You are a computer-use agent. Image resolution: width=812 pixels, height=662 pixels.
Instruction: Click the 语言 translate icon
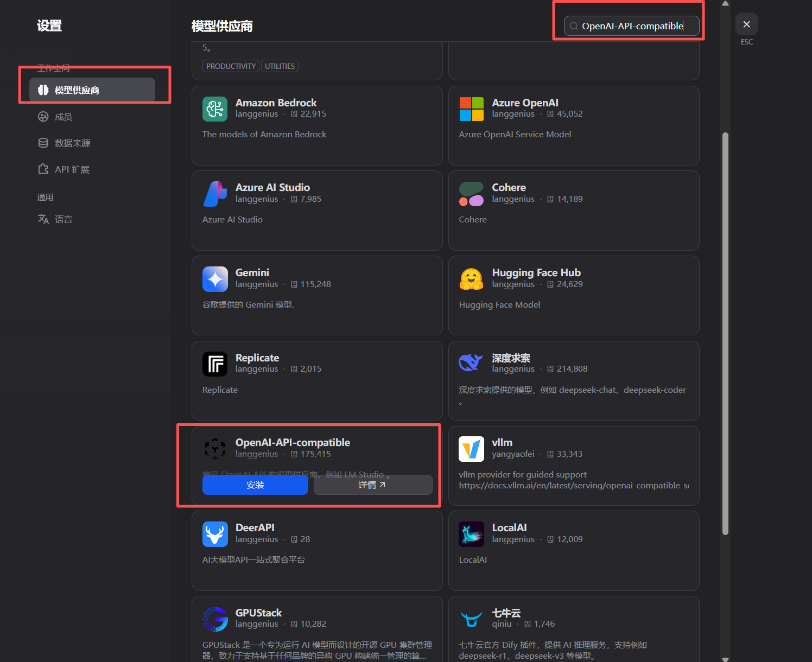point(43,219)
